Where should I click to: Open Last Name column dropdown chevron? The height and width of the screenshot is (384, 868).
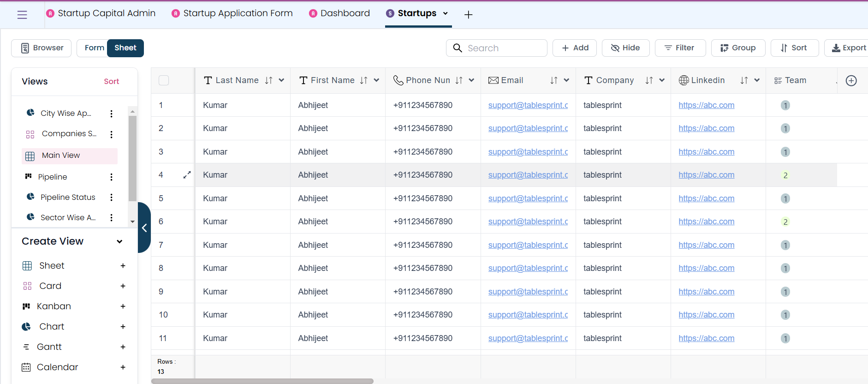coord(281,80)
